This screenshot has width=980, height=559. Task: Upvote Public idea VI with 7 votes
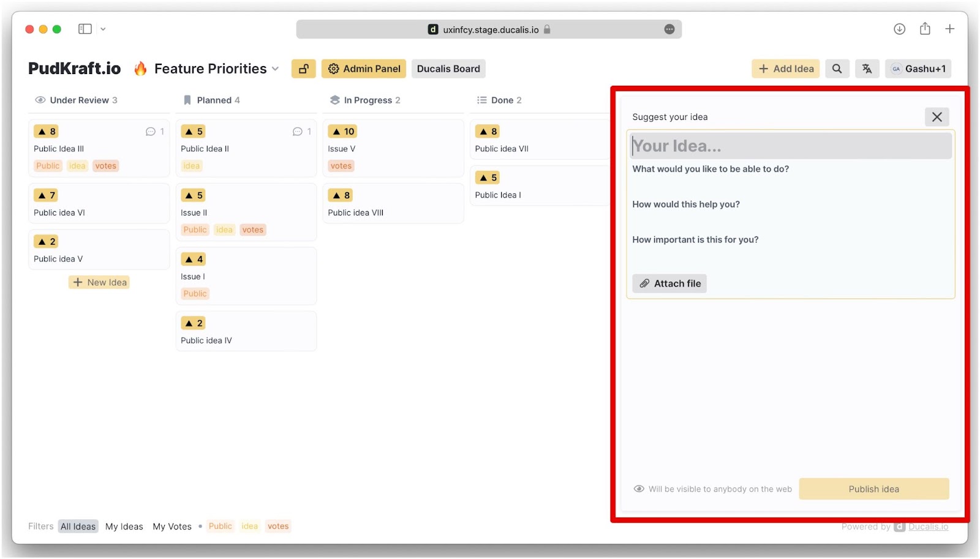(x=47, y=195)
